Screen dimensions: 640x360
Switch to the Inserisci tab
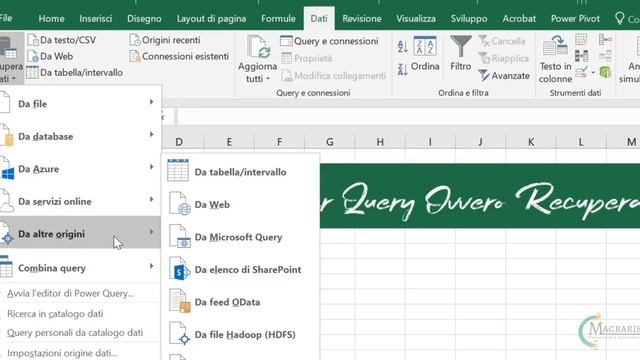(96, 19)
